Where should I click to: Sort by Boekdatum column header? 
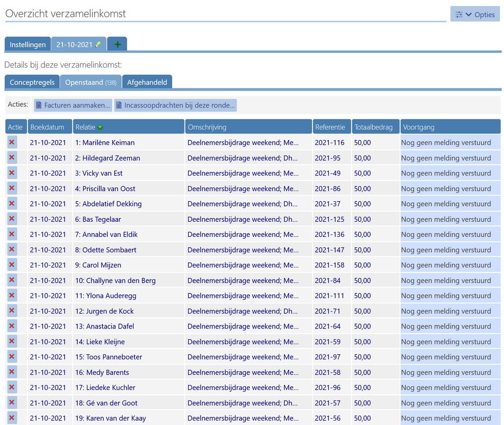pos(50,127)
